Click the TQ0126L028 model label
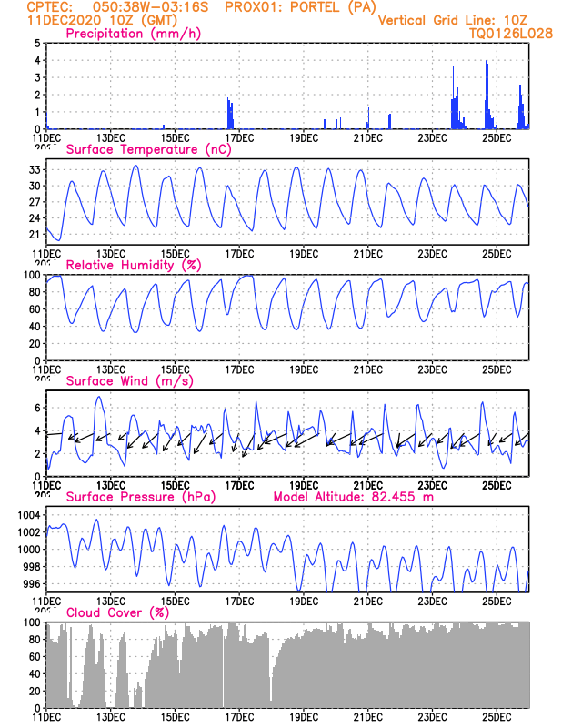Image resolution: width=562 pixels, height=728 pixels. (x=511, y=34)
